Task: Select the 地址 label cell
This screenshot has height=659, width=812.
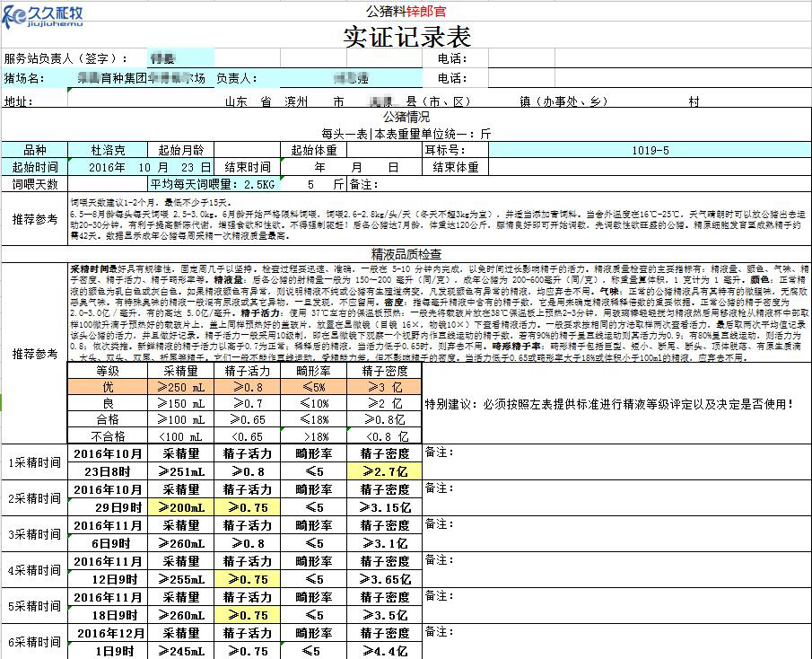Action: (x=19, y=101)
